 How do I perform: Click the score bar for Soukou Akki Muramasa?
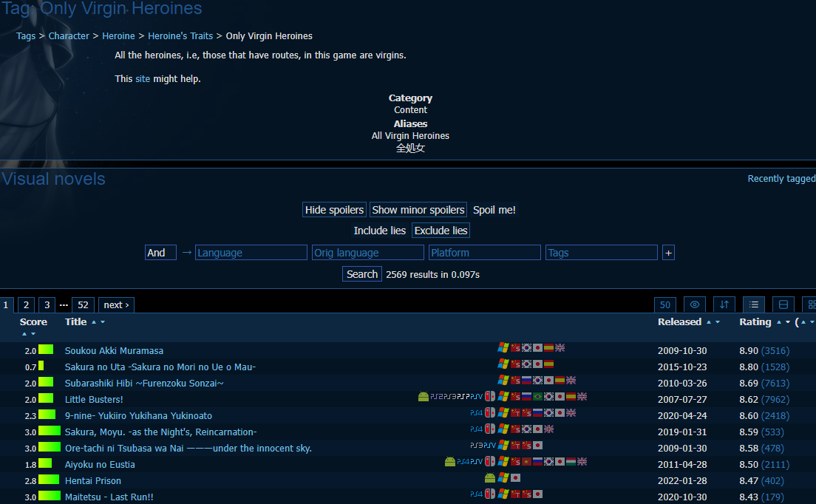46,350
